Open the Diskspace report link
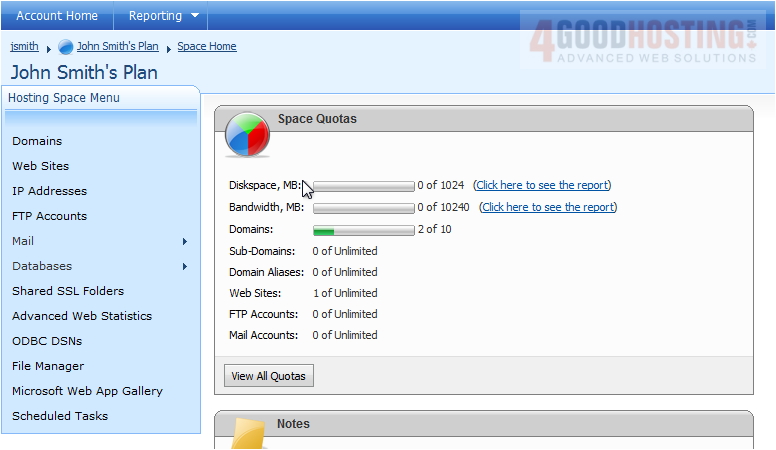 542,185
